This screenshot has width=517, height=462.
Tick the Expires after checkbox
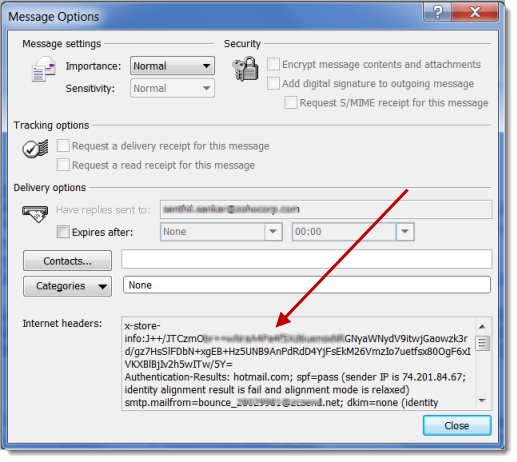(63, 231)
